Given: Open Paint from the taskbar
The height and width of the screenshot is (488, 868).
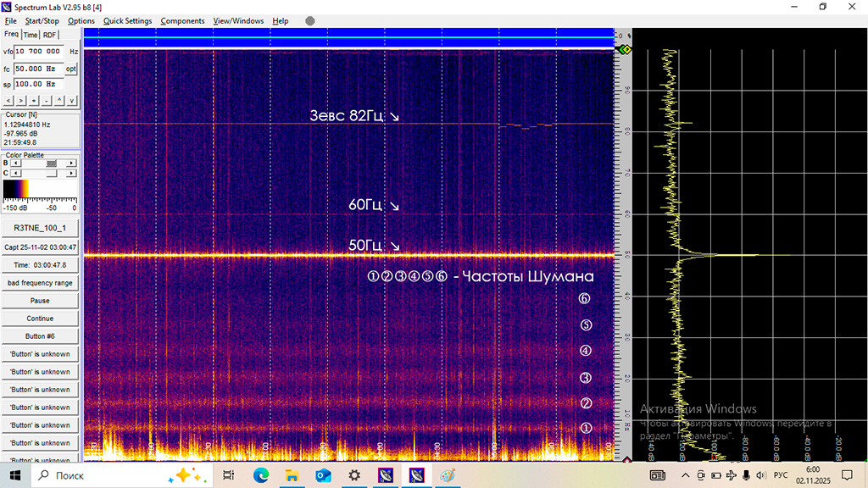Looking at the screenshot, I should pyautogui.click(x=447, y=476).
